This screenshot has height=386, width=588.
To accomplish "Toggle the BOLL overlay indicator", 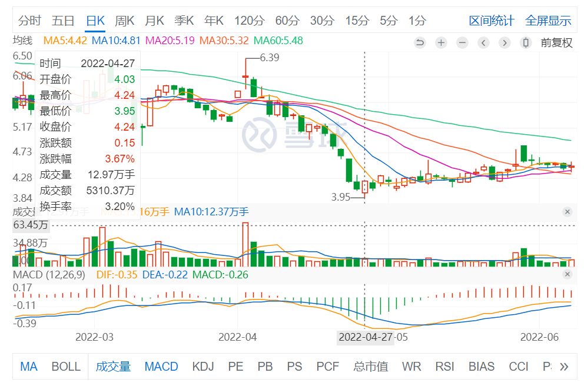I will pyautogui.click(x=66, y=367).
